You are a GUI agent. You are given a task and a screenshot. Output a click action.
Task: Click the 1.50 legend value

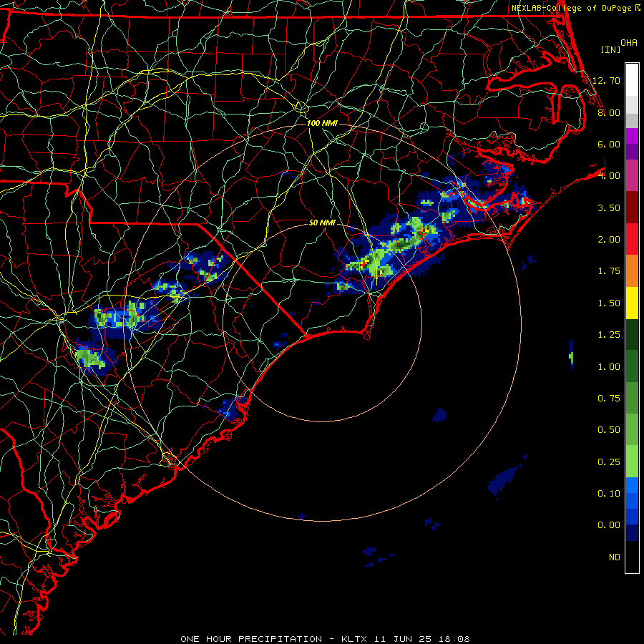[609, 303]
